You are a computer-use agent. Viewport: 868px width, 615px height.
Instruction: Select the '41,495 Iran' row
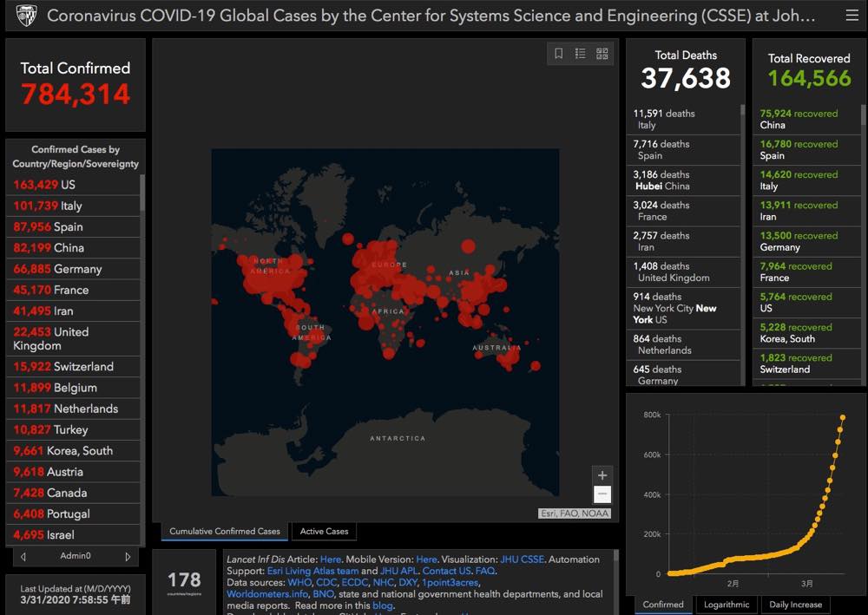[73, 311]
